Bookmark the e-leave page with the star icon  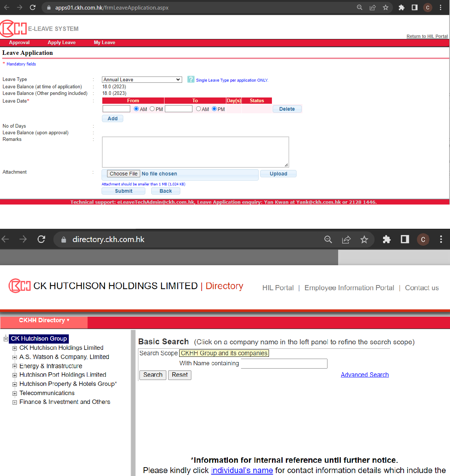point(386,7)
